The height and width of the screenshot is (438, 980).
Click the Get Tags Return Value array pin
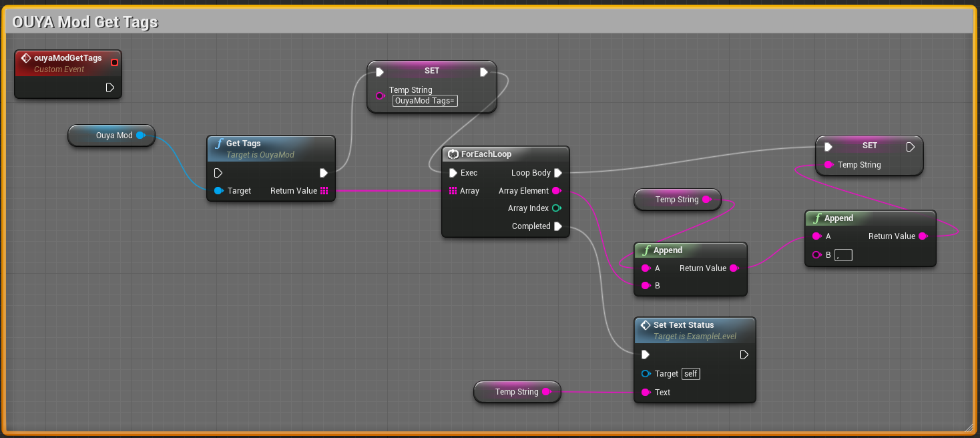(x=324, y=191)
